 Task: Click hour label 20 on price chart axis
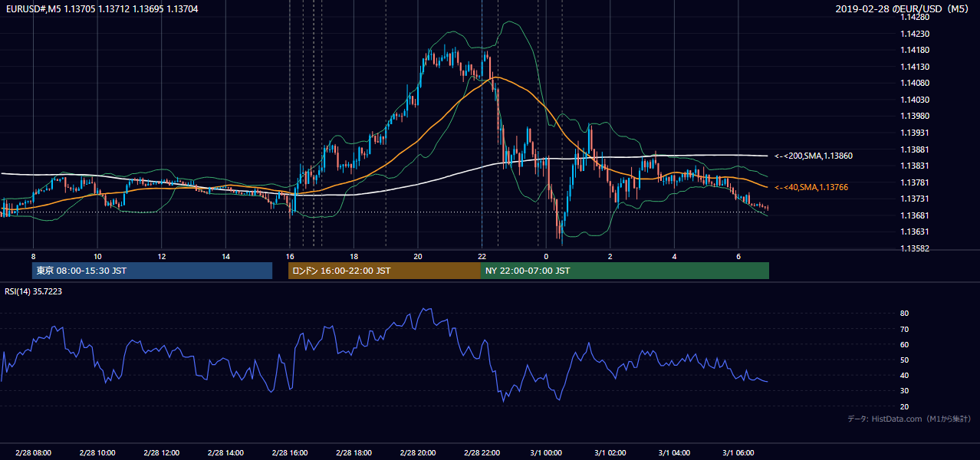418,256
